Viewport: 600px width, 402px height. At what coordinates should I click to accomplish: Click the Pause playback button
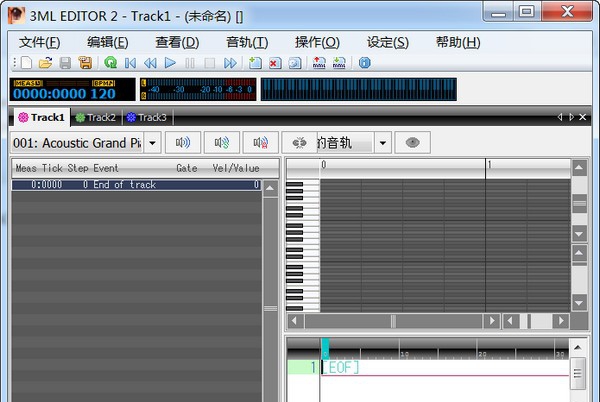click(x=190, y=63)
